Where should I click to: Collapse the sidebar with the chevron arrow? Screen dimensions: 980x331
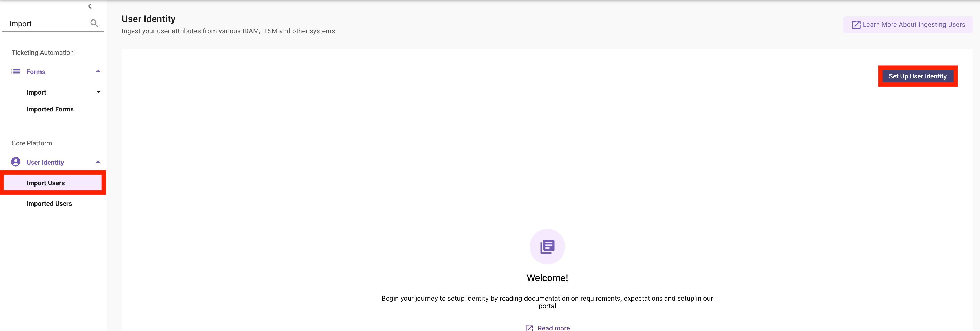[90, 6]
